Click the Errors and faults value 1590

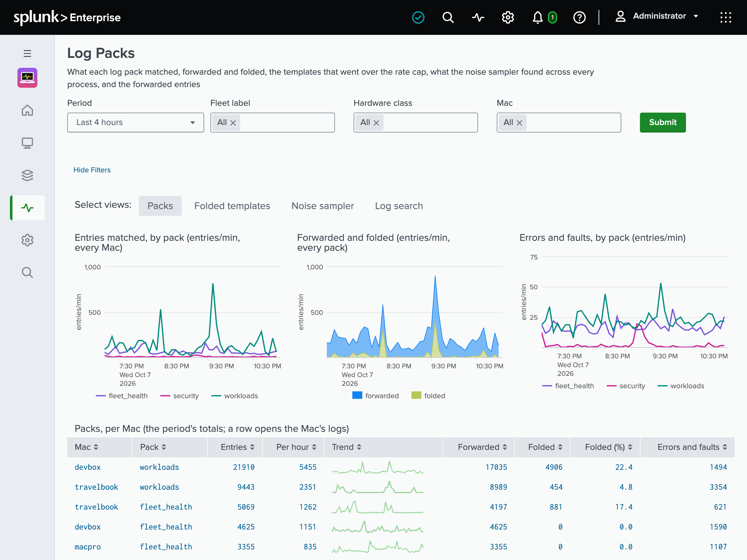pyautogui.click(x=718, y=527)
